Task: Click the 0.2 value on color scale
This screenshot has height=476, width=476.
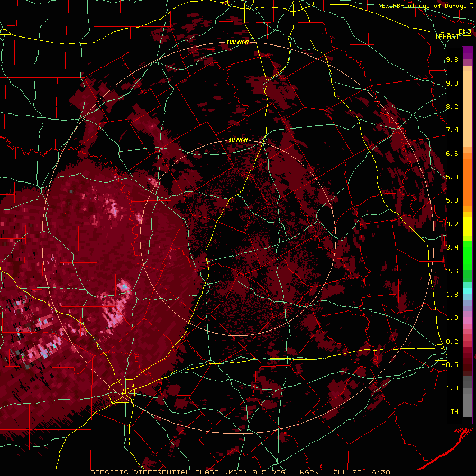Action: coord(452,342)
